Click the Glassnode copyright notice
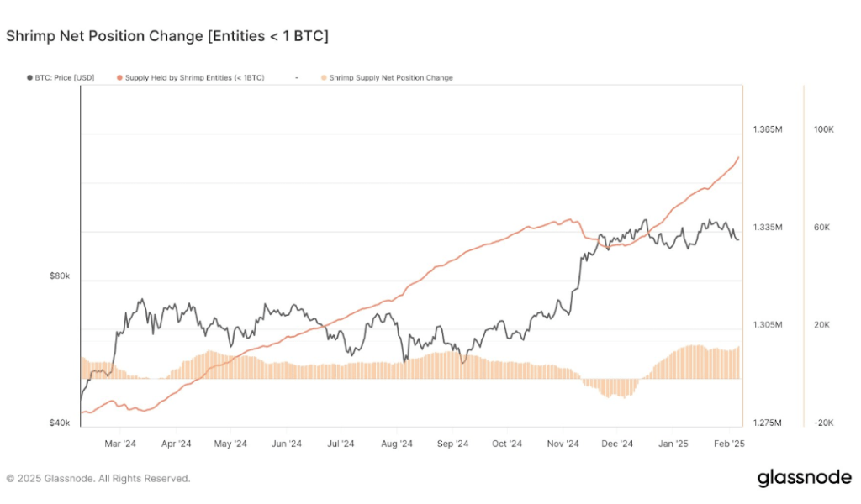 coord(98,479)
